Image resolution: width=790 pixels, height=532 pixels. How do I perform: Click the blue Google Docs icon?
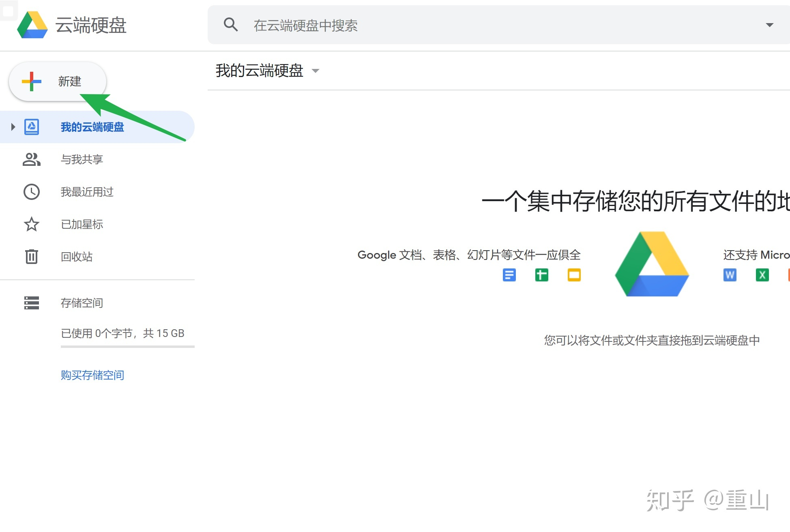509,275
